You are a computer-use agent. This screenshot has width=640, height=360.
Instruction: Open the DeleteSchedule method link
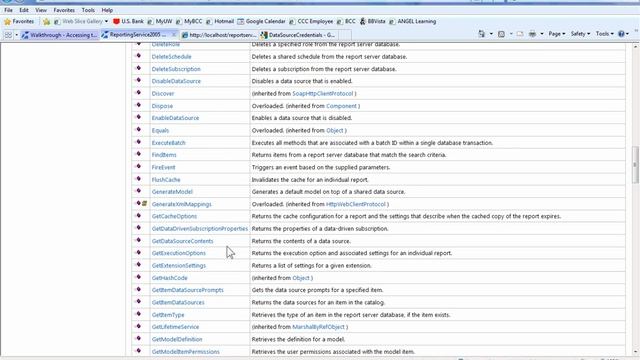(x=171, y=57)
